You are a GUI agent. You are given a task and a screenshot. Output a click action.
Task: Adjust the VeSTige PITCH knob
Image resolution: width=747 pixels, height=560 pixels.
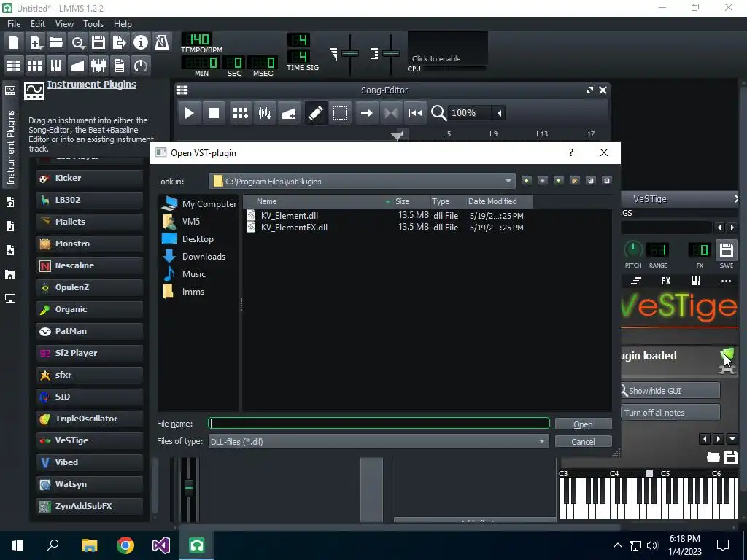point(632,249)
